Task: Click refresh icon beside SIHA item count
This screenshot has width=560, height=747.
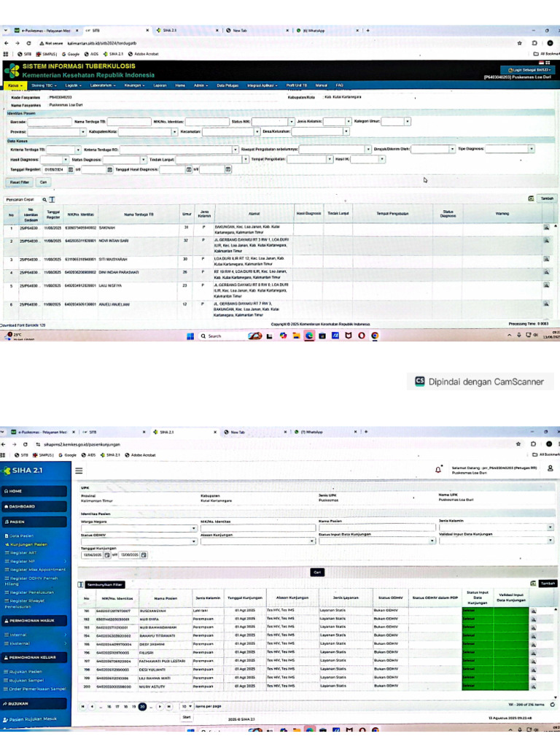Action: point(553,705)
